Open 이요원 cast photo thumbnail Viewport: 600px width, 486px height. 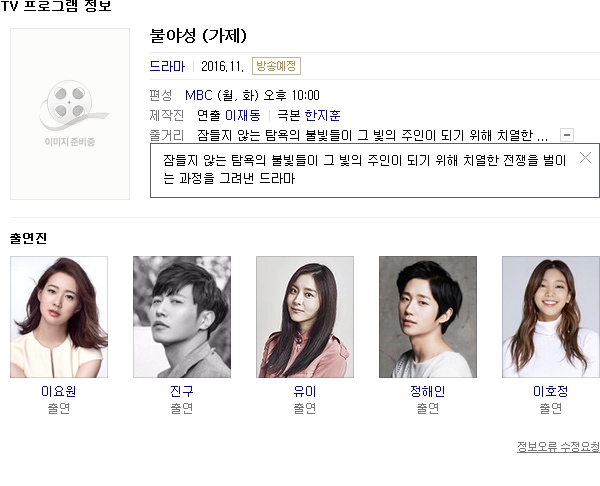coord(59,317)
